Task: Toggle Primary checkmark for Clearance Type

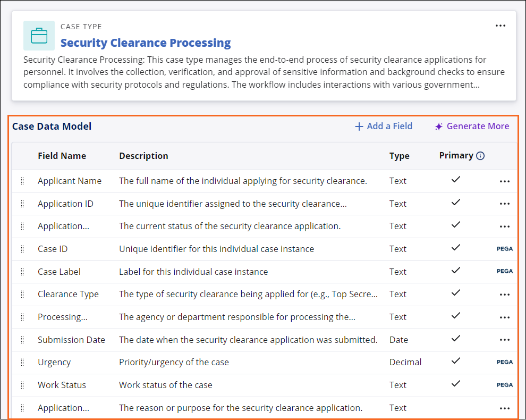Action: click(x=455, y=293)
